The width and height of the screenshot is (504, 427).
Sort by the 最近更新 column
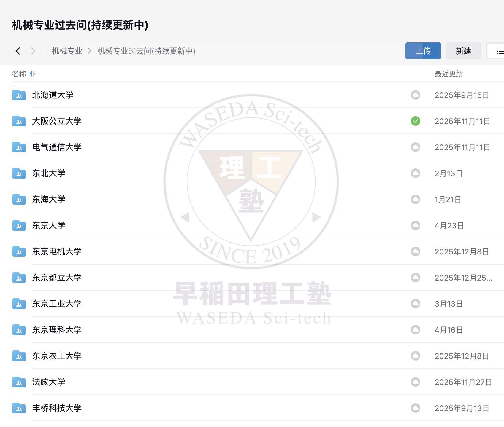449,74
